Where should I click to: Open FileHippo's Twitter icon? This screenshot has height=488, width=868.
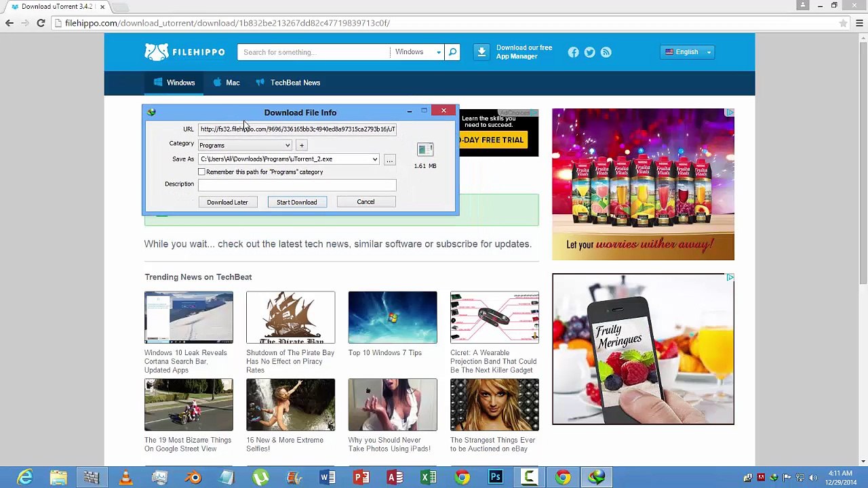[x=590, y=52]
